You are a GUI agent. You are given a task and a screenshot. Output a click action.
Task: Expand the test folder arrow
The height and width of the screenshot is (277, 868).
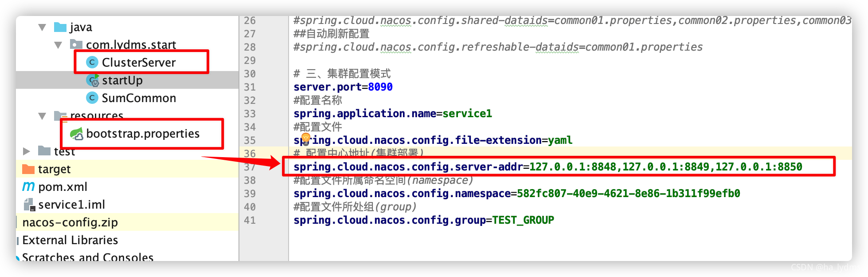coord(26,151)
